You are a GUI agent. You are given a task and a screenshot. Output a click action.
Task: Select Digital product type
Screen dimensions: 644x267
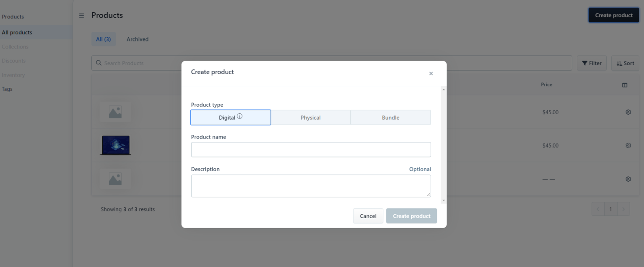click(231, 118)
